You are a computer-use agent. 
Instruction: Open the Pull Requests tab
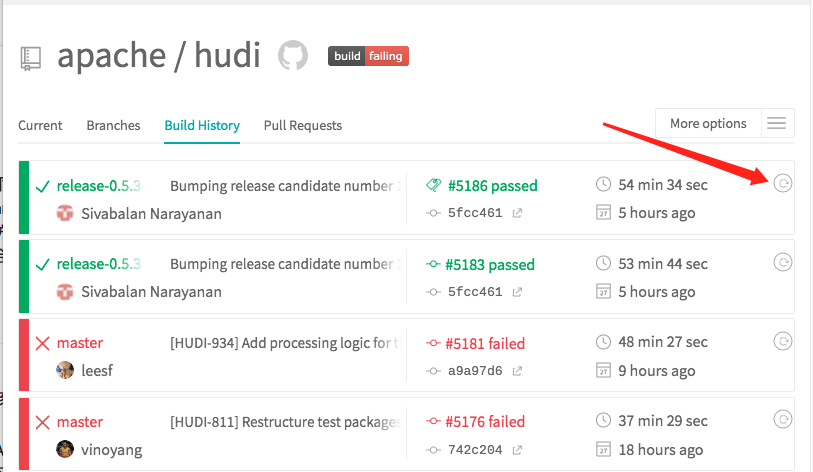303,126
